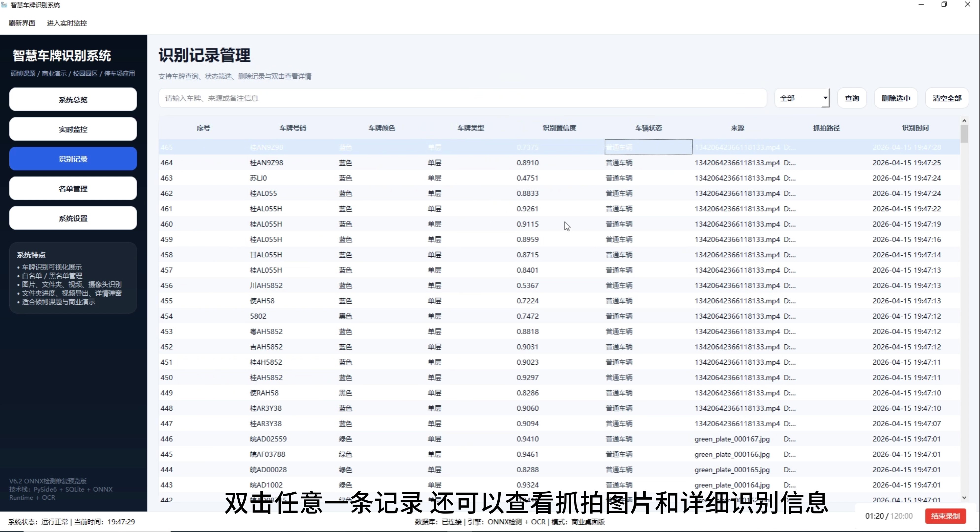Click the 车牌类型 column header
The height and width of the screenshot is (532, 980).
[471, 128]
